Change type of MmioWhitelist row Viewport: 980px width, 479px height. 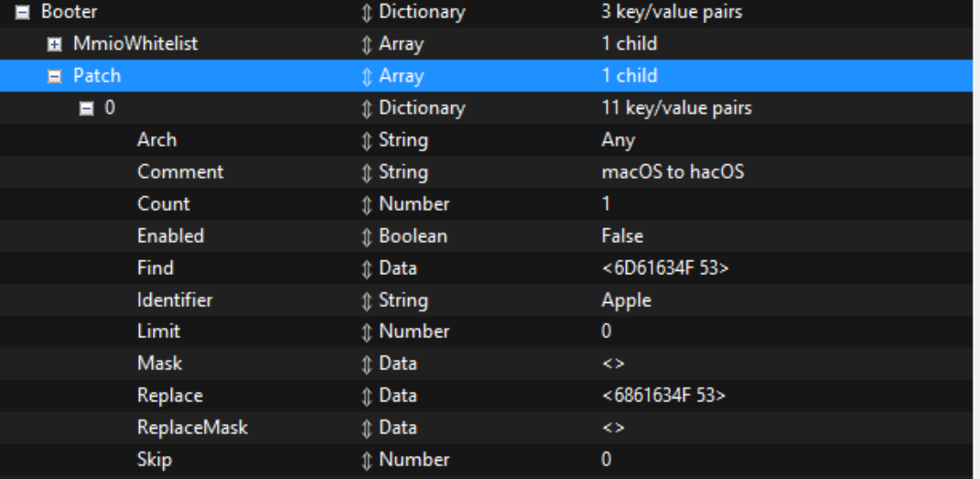point(366,44)
